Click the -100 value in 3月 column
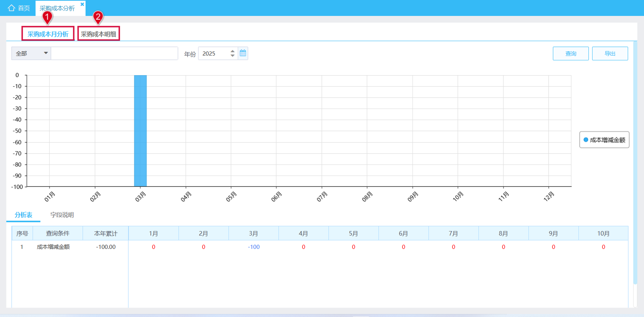 [253, 247]
